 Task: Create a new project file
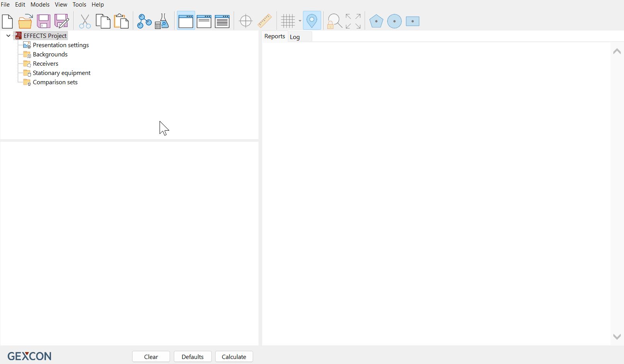(7, 21)
